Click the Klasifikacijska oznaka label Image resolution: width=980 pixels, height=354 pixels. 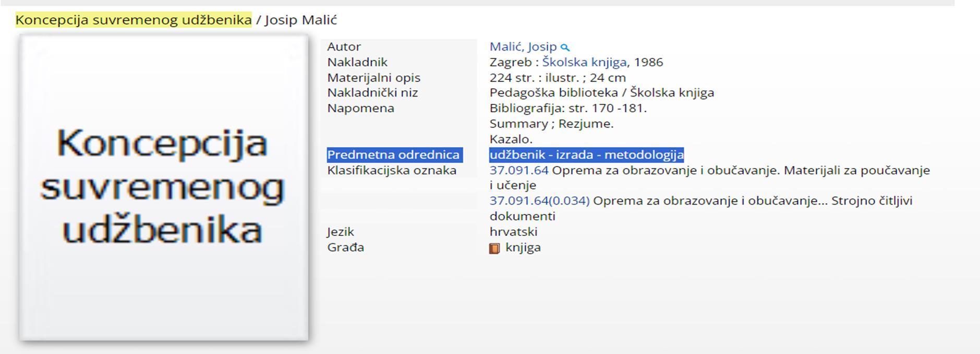(392, 170)
